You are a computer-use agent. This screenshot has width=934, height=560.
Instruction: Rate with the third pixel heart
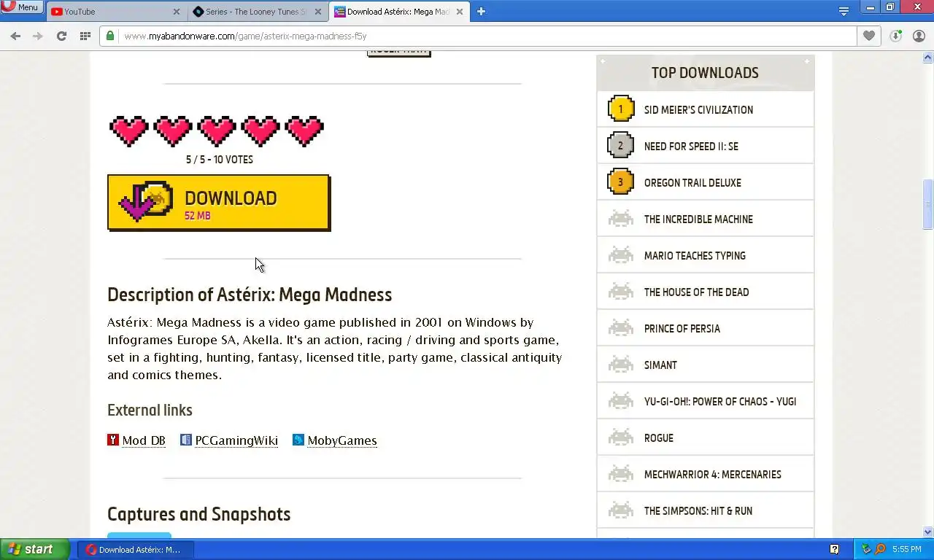pyautogui.click(x=217, y=131)
